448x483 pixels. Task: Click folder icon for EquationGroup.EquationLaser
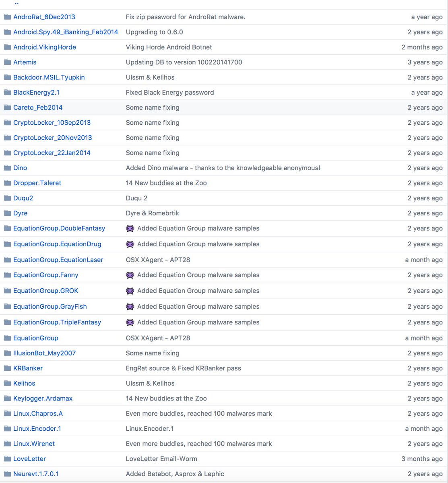(x=7, y=260)
